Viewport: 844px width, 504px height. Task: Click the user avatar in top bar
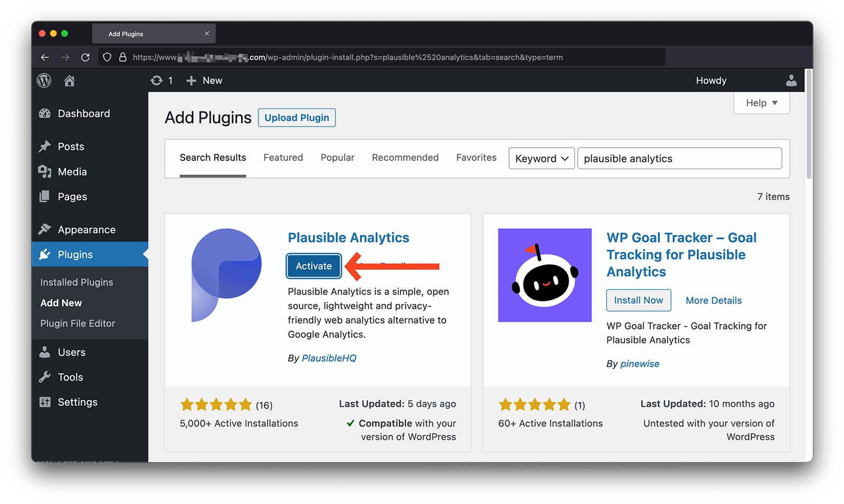(791, 80)
